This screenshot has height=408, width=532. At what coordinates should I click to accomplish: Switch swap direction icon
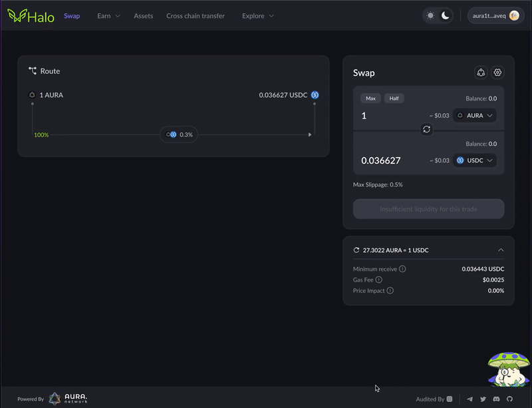click(x=426, y=129)
